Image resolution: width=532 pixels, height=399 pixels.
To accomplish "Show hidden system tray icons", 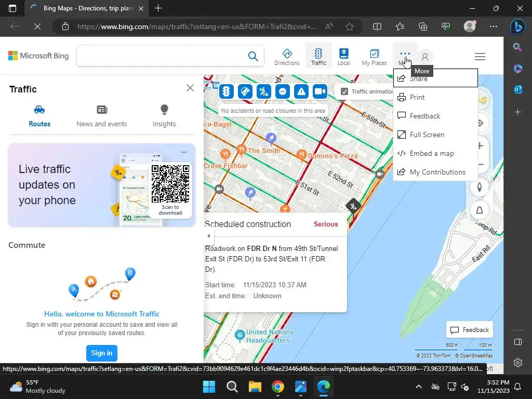I will 419,387.
